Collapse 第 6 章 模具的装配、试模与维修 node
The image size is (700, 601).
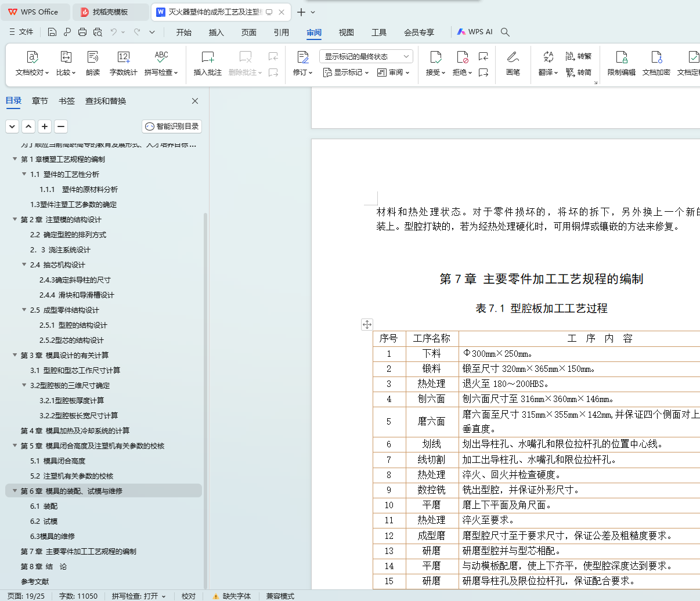15,491
